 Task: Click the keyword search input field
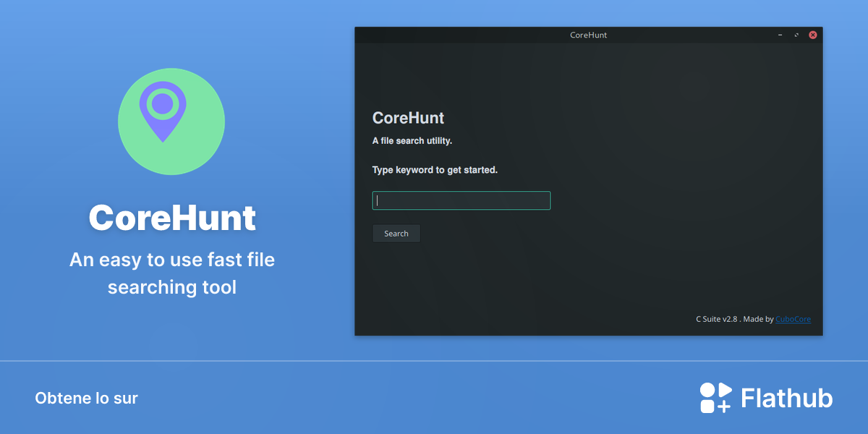click(461, 200)
